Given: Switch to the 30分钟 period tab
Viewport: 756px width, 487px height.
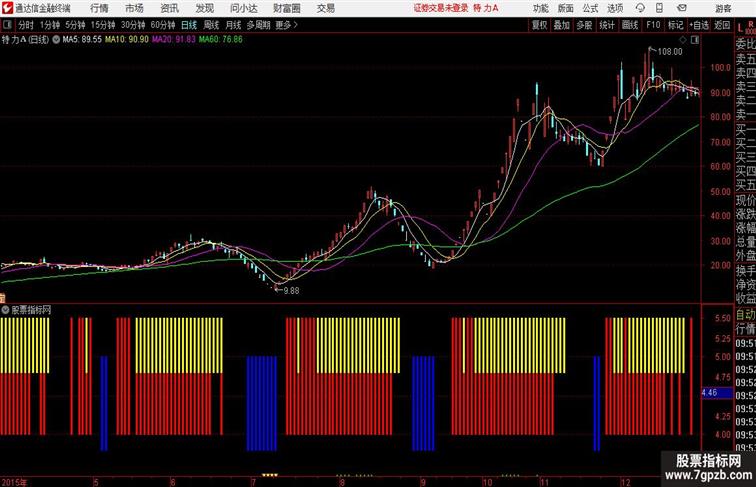Looking at the screenshot, I should click(133, 25).
